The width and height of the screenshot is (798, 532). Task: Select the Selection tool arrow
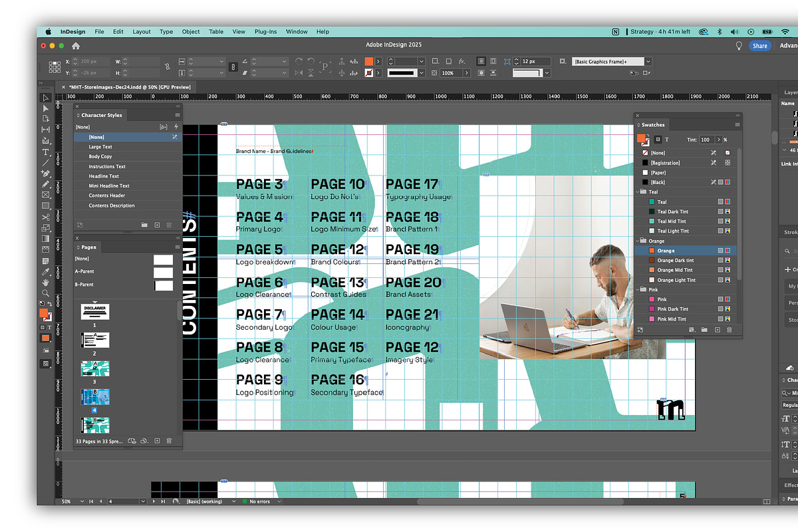45,98
